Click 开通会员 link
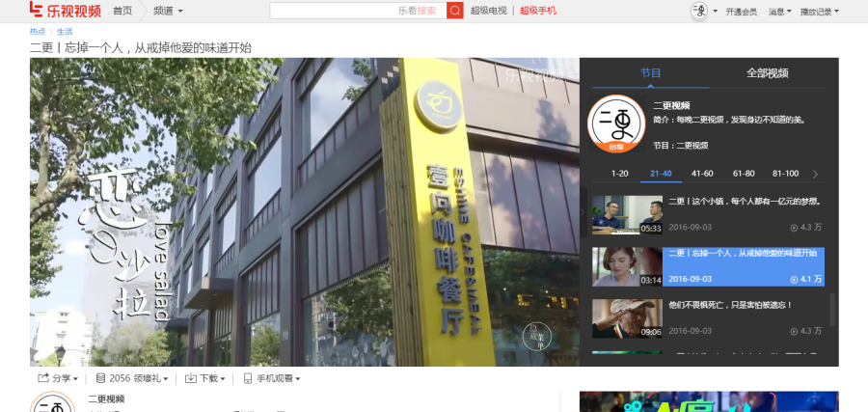This screenshot has height=412, width=868. click(x=742, y=12)
